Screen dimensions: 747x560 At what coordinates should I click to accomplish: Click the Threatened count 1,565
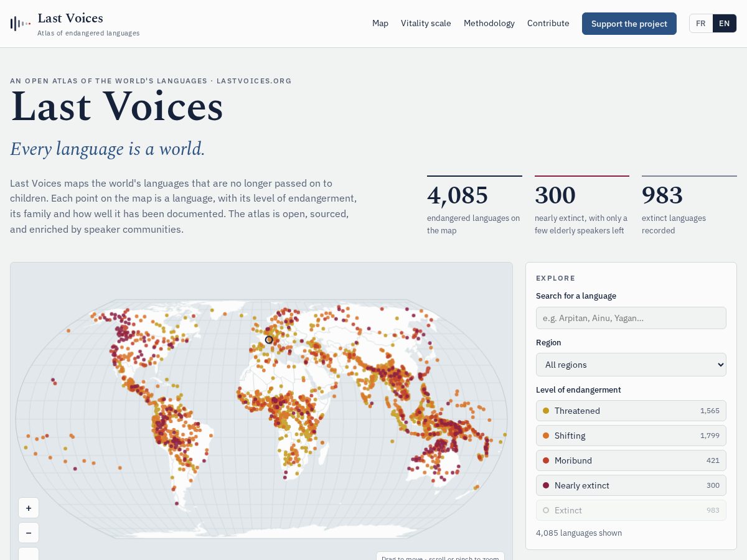(x=710, y=411)
